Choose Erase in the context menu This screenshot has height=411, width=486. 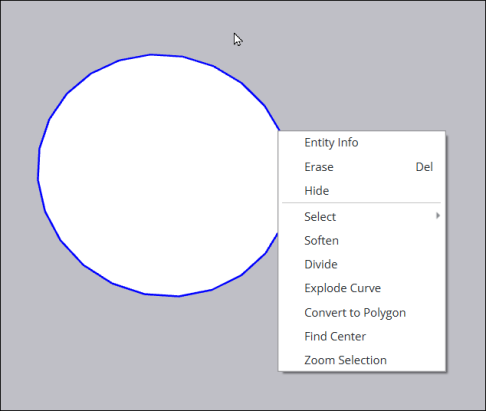(x=362, y=167)
